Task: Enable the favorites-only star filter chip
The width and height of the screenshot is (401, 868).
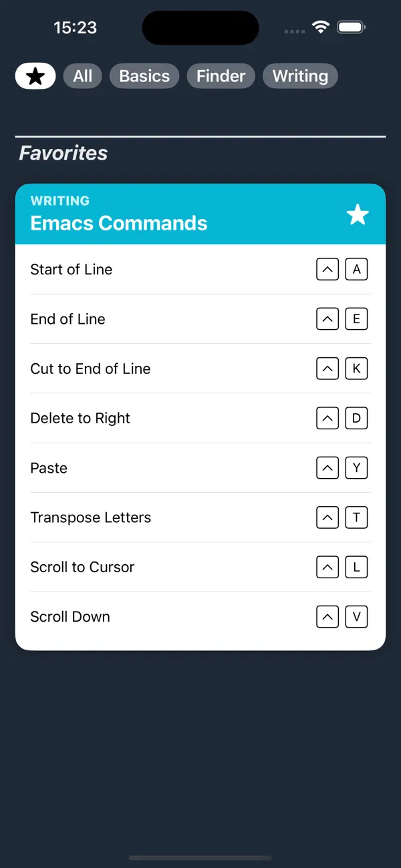Action: pos(35,75)
